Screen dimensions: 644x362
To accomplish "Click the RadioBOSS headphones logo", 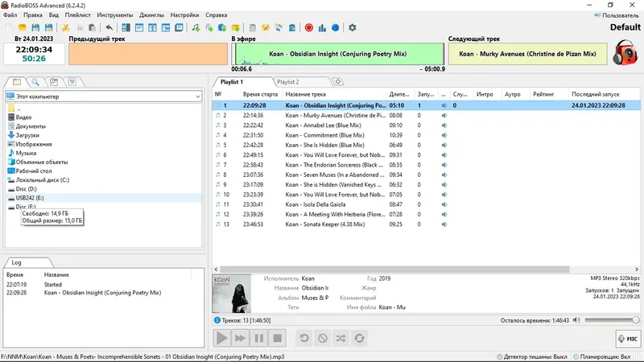I will [x=625, y=52].
